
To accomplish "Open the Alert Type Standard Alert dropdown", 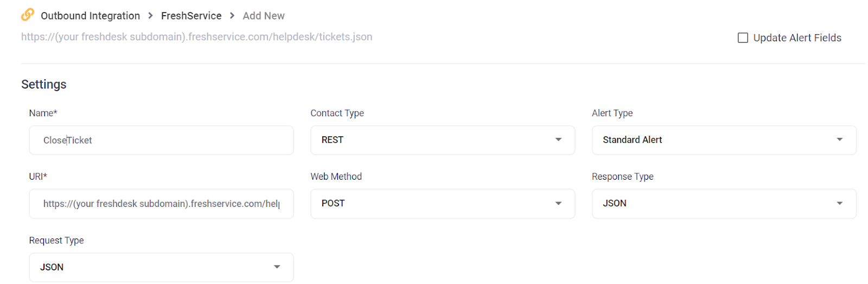I will pos(716,140).
